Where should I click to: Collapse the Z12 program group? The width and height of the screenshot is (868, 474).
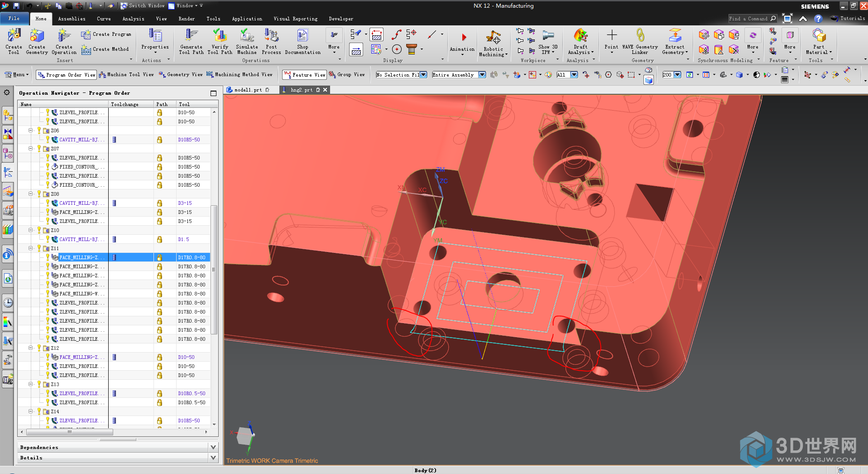coord(31,348)
